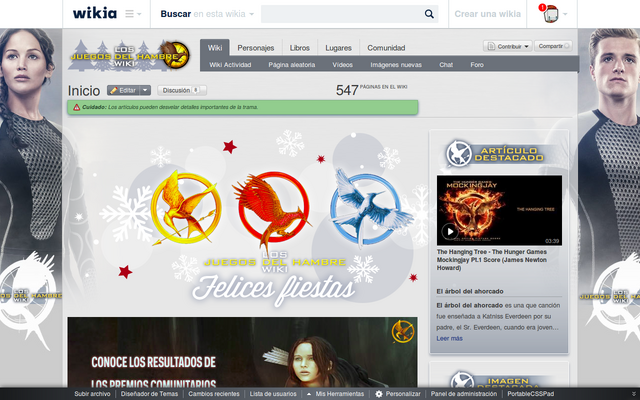The height and width of the screenshot is (400, 640).
Task: Click the Felices fiestas banner text
Action: [273, 289]
